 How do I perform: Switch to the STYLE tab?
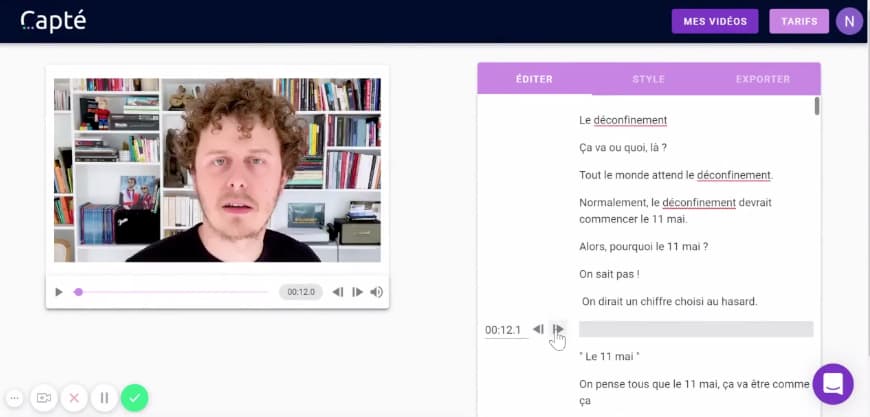click(648, 79)
